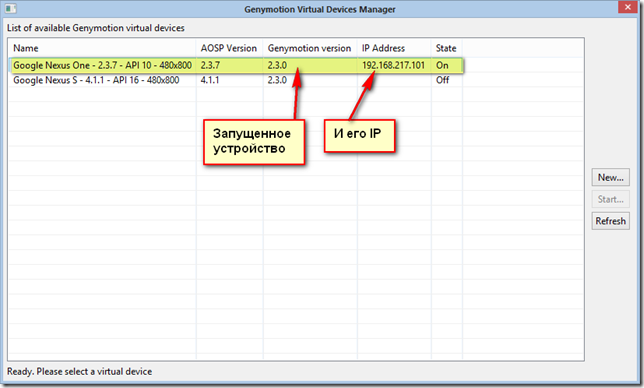644x388 pixels.
Task: Click the 'List of available Genymotion virtual devices' label
Action: 96,28
